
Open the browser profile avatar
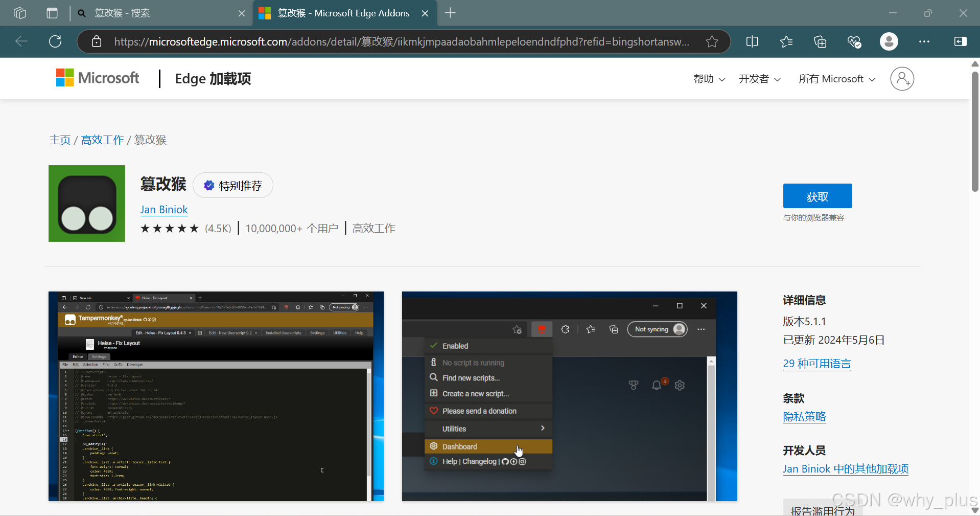889,41
